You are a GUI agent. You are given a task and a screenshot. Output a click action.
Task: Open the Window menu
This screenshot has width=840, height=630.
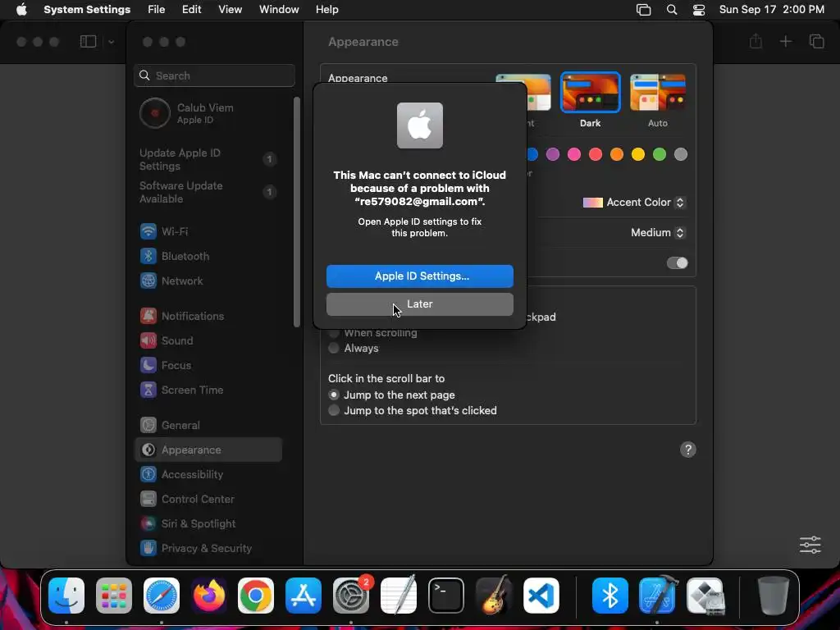(279, 10)
